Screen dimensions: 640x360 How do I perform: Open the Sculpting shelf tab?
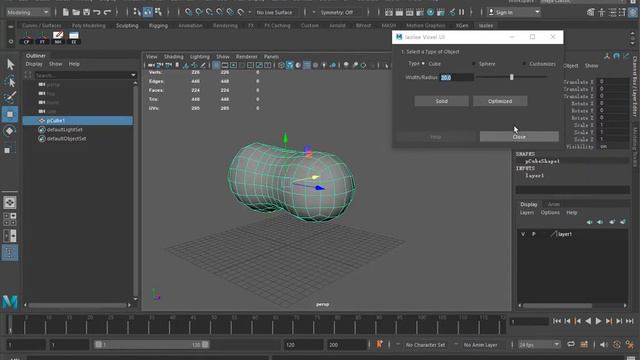click(127, 26)
